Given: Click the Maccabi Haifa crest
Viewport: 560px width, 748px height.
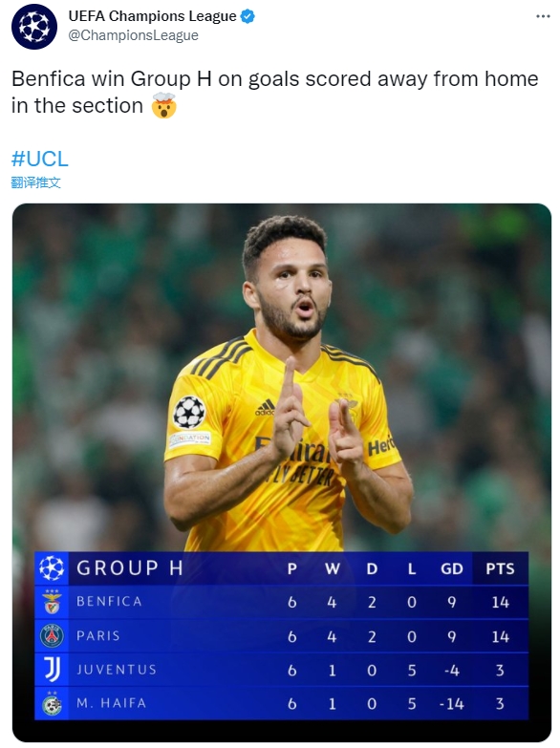Looking at the screenshot, I should click(x=52, y=703).
